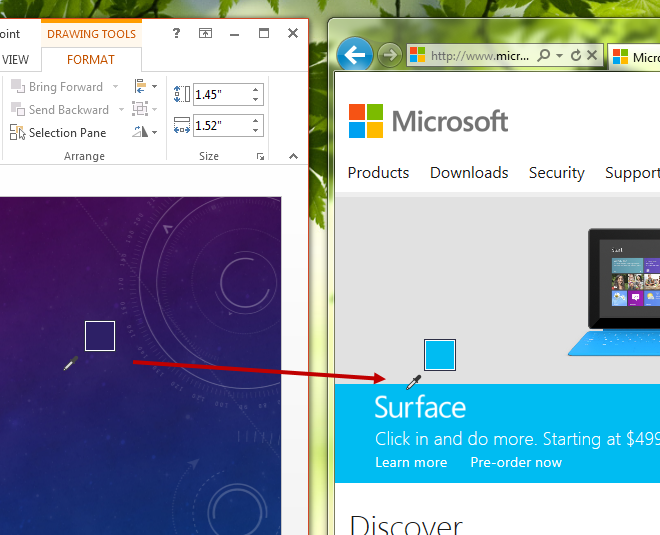Viewport: 660px width, 535px height.
Task: Click the Stop loading X in address bar
Action: click(592, 56)
